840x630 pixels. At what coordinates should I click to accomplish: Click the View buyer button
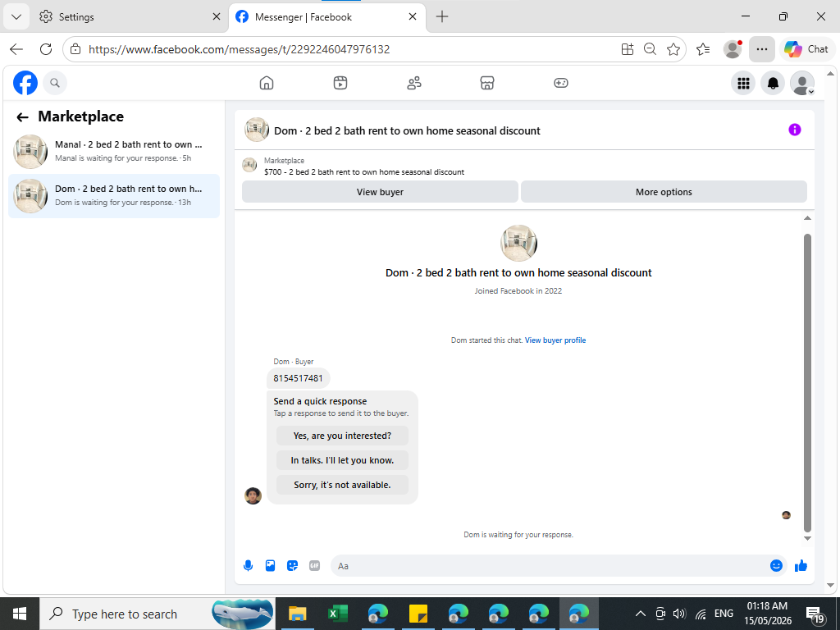click(x=380, y=192)
